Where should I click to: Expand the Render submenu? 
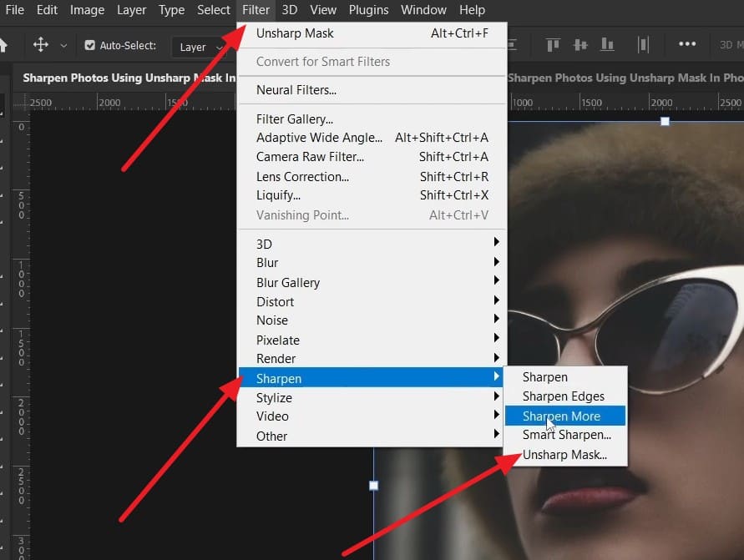click(372, 359)
